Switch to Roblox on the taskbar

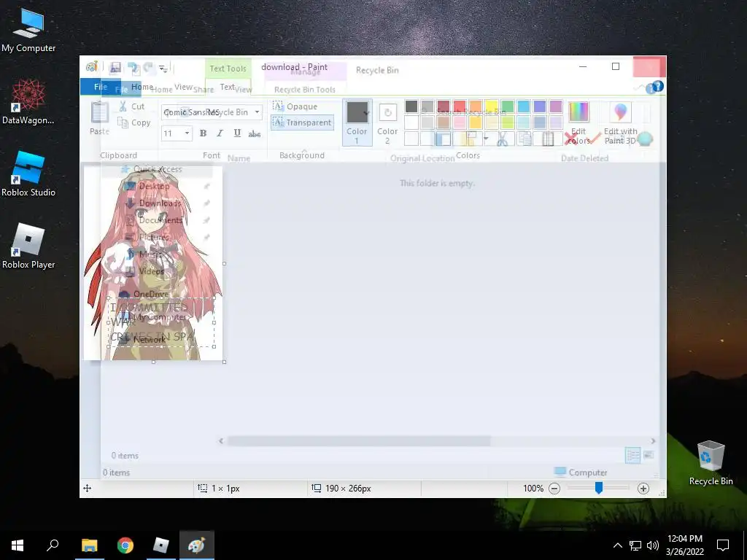coord(161,545)
